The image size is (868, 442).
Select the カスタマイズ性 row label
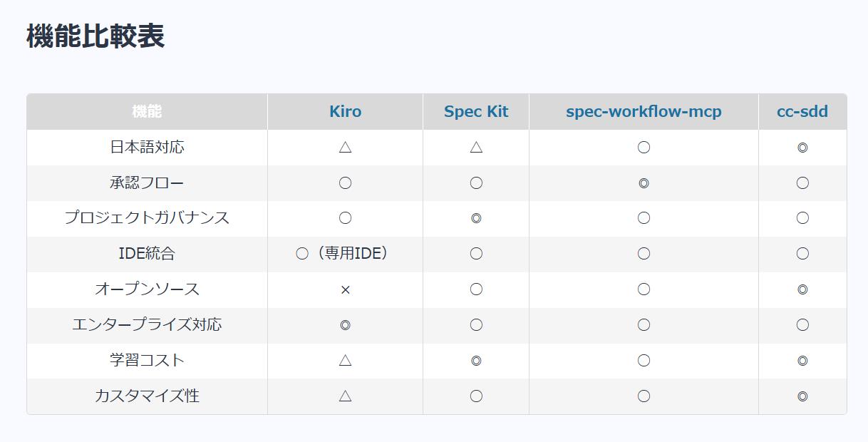(147, 396)
